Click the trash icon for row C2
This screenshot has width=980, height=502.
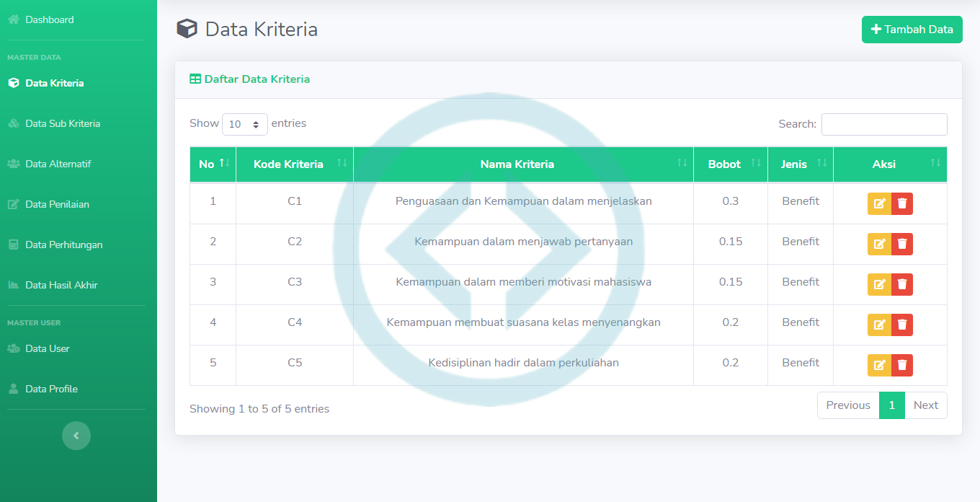pos(902,245)
